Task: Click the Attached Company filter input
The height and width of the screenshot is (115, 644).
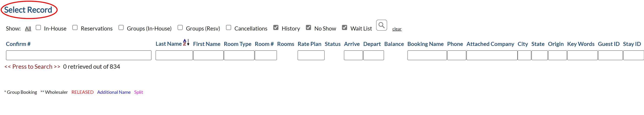Action: pyautogui.click(x=492, y=55)
